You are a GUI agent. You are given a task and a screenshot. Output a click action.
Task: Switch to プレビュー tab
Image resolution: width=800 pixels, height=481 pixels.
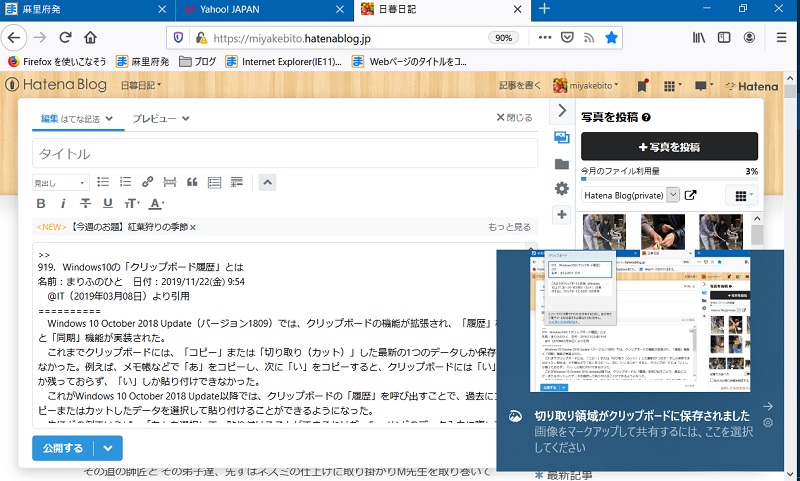(x=161, y=118)
